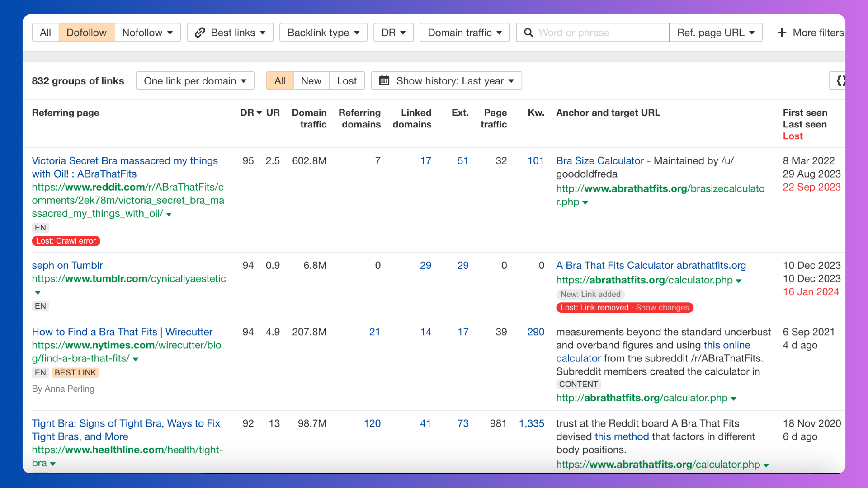Open the Tight Bra Signs healthline page

(126, 430)
